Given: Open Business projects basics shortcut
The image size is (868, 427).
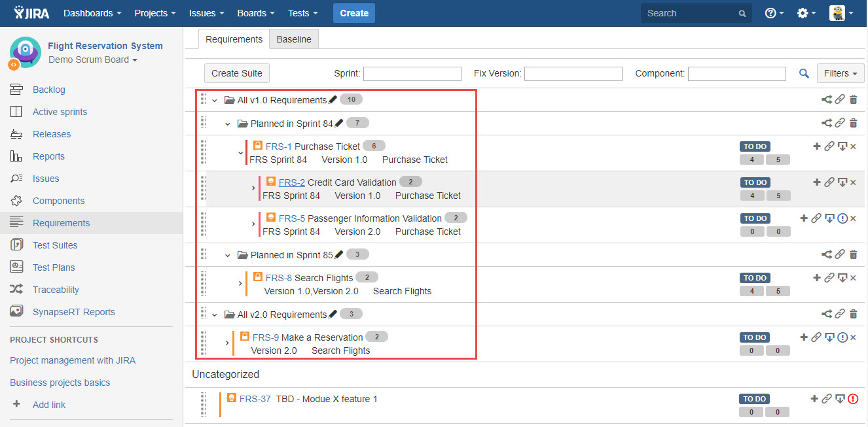Looking at the screenshot, I should coord(60,383).
